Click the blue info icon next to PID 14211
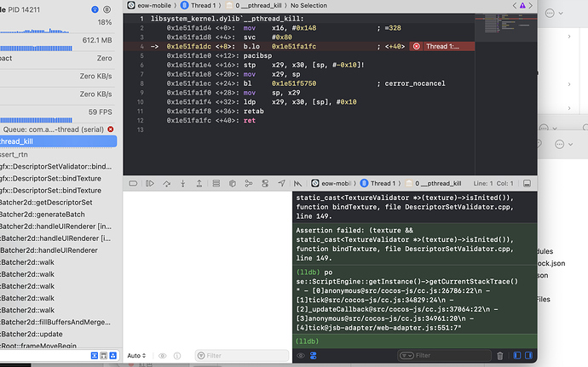The image size is (588, 367). (95, 9)
